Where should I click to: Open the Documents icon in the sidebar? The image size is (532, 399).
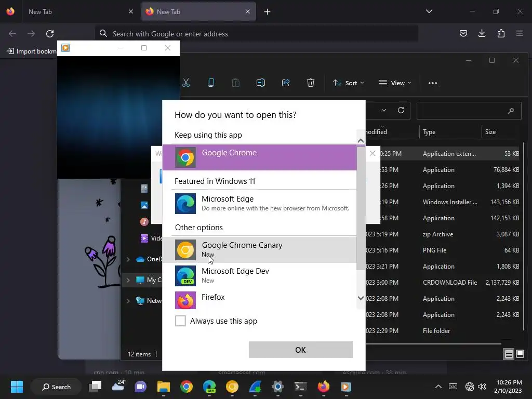(x=144, y=188)
